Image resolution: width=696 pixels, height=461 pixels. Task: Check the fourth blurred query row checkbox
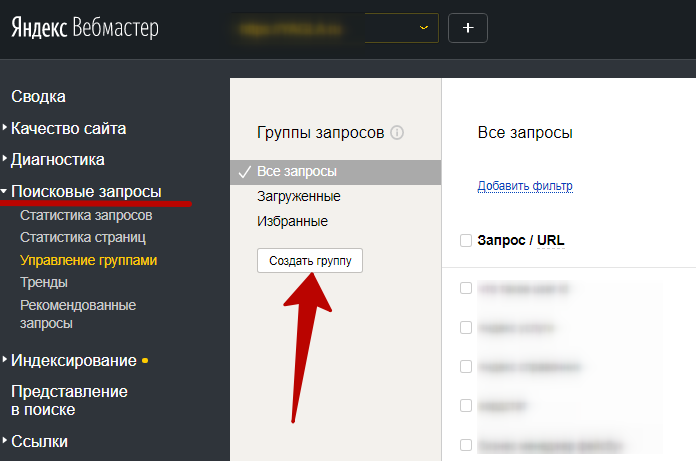pos(466,406)
